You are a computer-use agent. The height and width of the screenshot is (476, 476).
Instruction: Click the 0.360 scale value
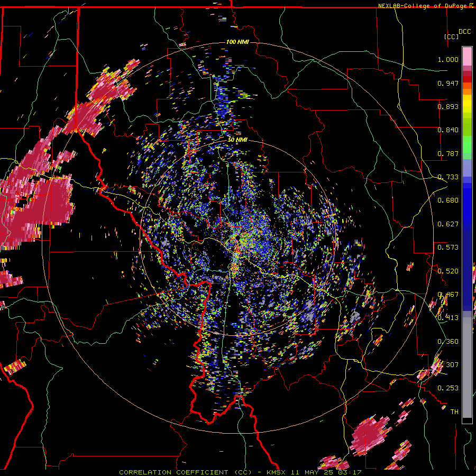click(448, 342)
